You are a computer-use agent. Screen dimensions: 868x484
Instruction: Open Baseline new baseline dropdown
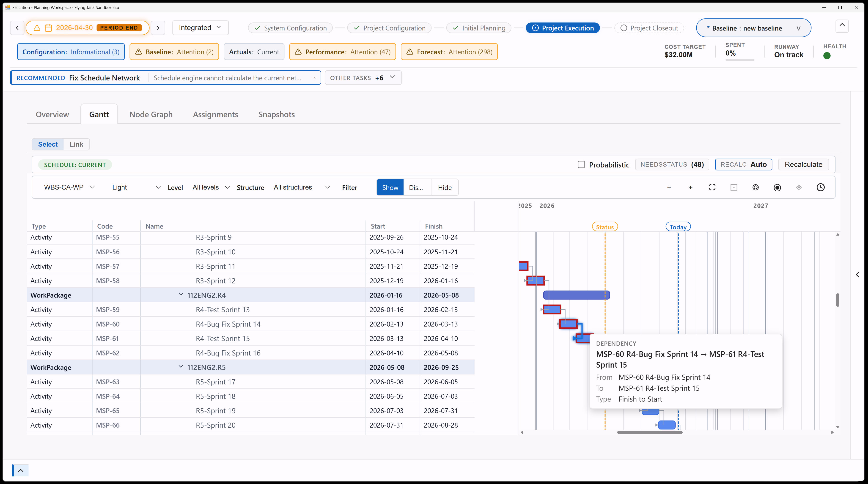pos(753,28)
